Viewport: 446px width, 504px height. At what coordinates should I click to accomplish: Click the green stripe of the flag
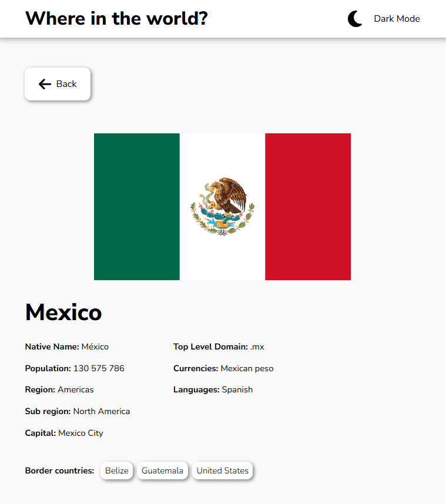tap(136, 207)
